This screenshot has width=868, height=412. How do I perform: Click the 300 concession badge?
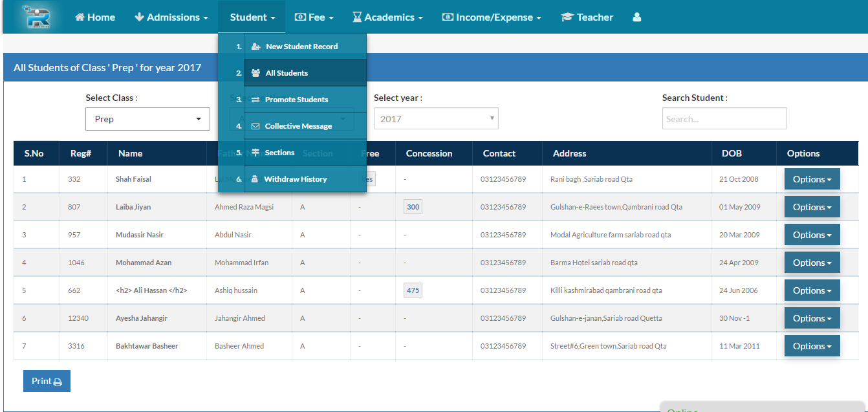point(413,207)
